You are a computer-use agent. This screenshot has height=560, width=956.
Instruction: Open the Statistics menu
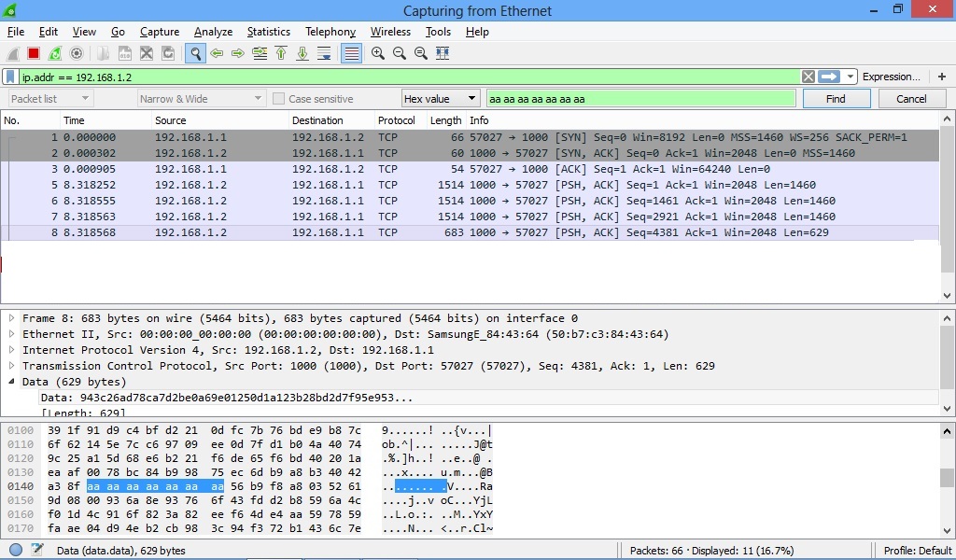268,32
